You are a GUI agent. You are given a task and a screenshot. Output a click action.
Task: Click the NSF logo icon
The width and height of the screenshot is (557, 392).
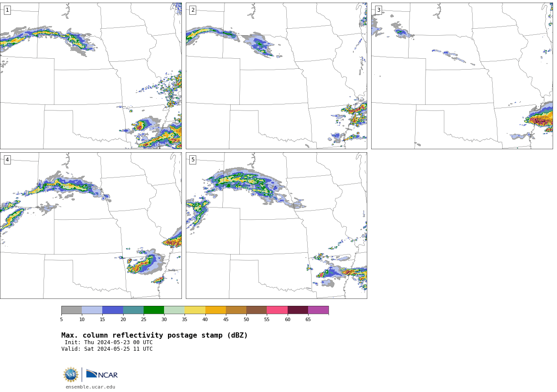[x=71, y=375]
